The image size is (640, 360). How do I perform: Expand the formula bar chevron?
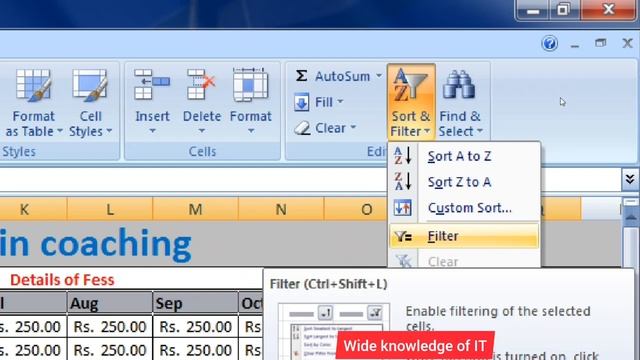(x=630, y=179)
